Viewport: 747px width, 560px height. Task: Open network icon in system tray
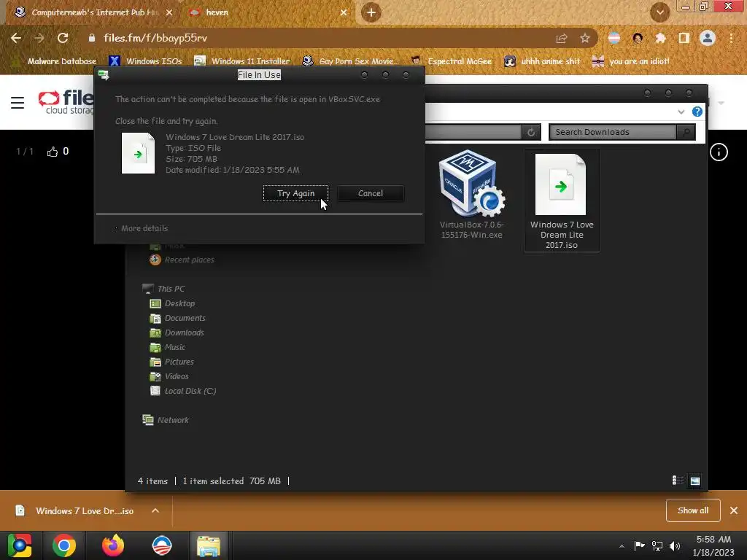tap(657, 546)
